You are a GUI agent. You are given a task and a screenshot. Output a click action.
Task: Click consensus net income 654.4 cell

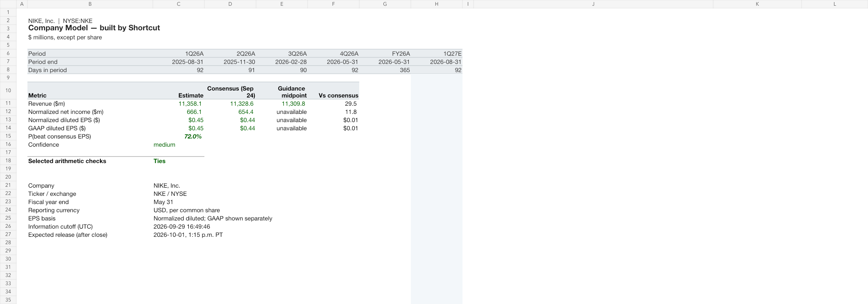point(230,112)
